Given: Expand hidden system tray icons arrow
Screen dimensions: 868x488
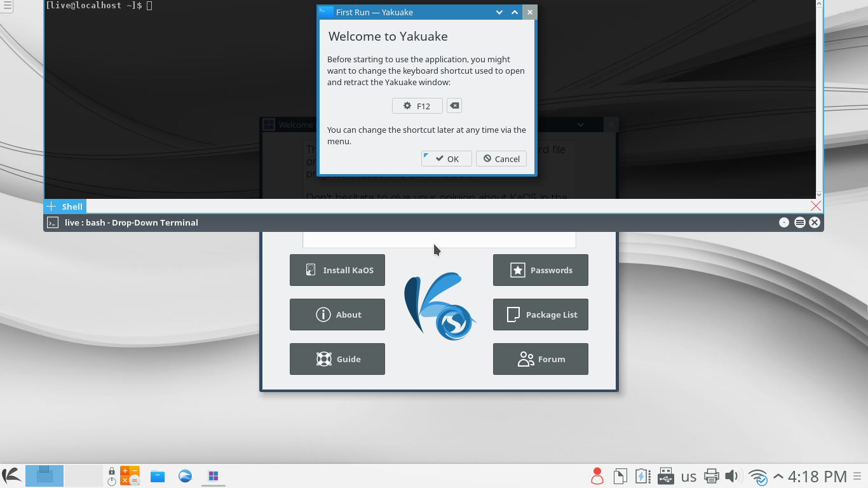Looking at the screenshot, I should pos(778,476).
